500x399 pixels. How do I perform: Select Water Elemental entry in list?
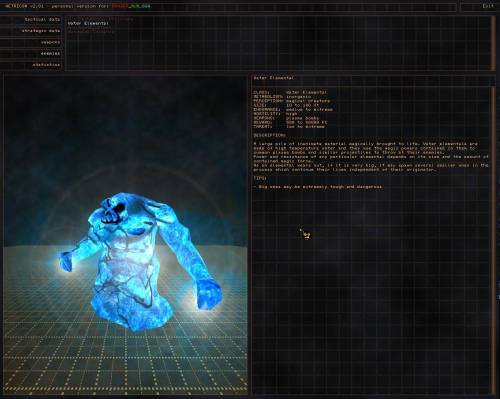pos(88,24)
